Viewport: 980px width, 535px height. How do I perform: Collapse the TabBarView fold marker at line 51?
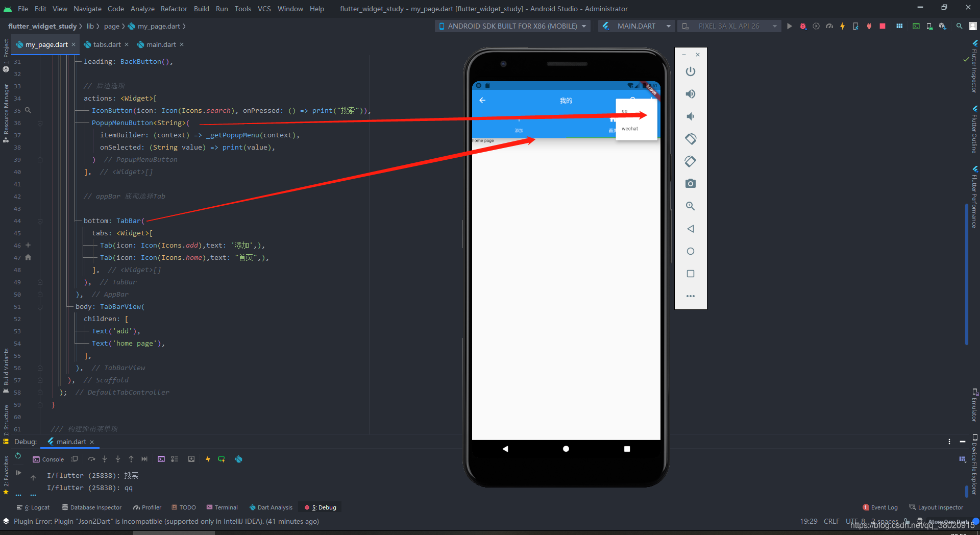pos(40,307)
